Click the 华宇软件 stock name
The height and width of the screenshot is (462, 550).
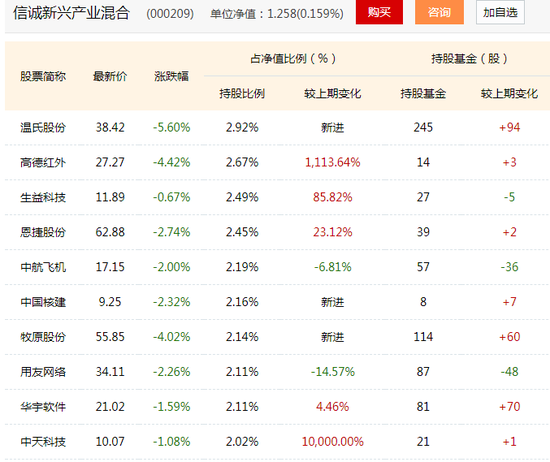43,407
